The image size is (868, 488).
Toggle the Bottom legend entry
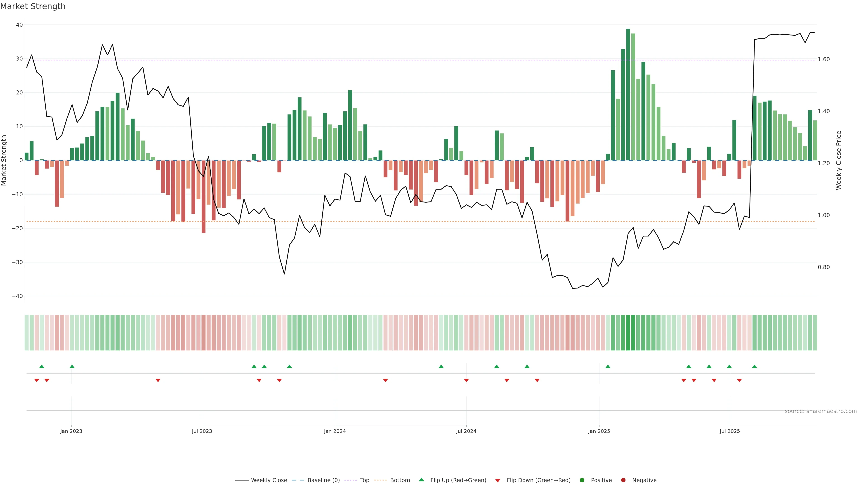pos(400,480)
